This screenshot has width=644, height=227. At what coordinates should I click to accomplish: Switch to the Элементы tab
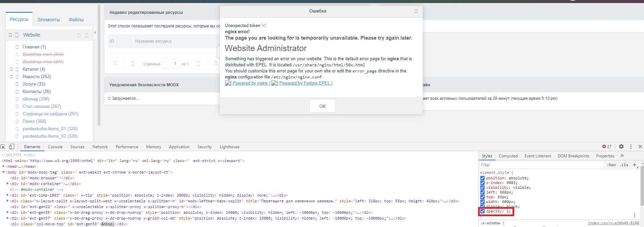click(x=48, y=20)
